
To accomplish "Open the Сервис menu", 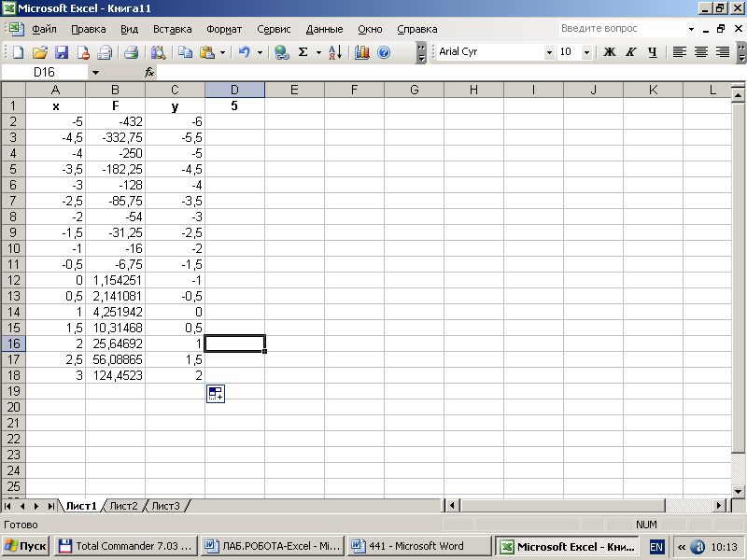I will point(274,29).
